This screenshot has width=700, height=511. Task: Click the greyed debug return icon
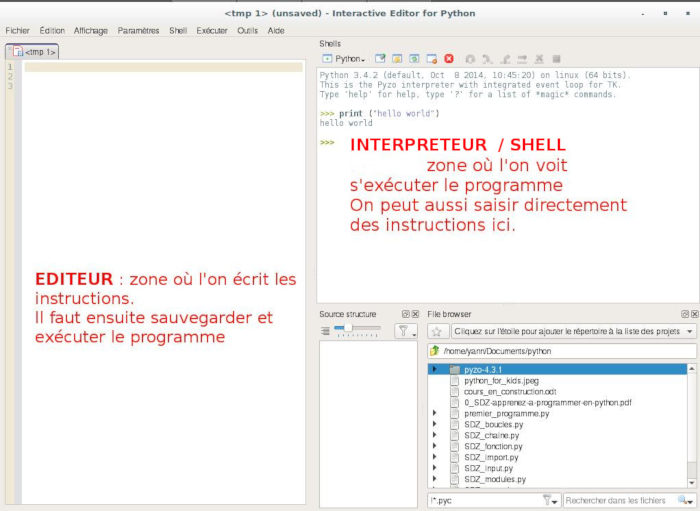pyautogui.click(x=505, y=58)
